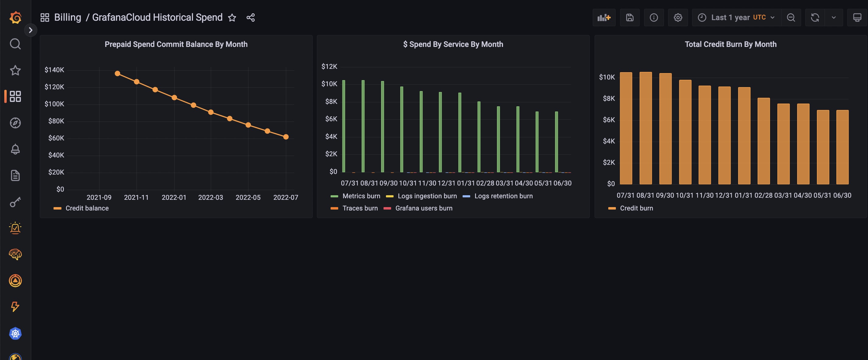
Task: Open the Alerting bell icon
Action: (x=15, y=149)
